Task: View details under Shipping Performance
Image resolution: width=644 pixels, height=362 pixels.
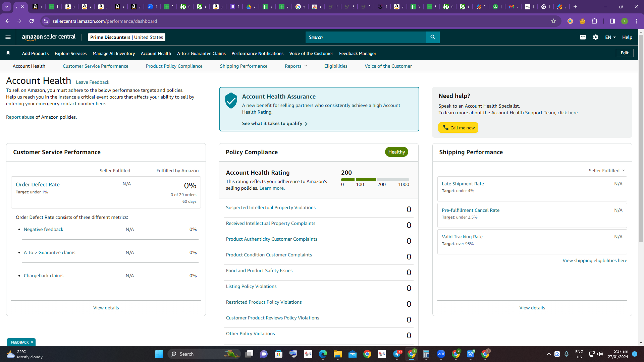Action: 532,308
